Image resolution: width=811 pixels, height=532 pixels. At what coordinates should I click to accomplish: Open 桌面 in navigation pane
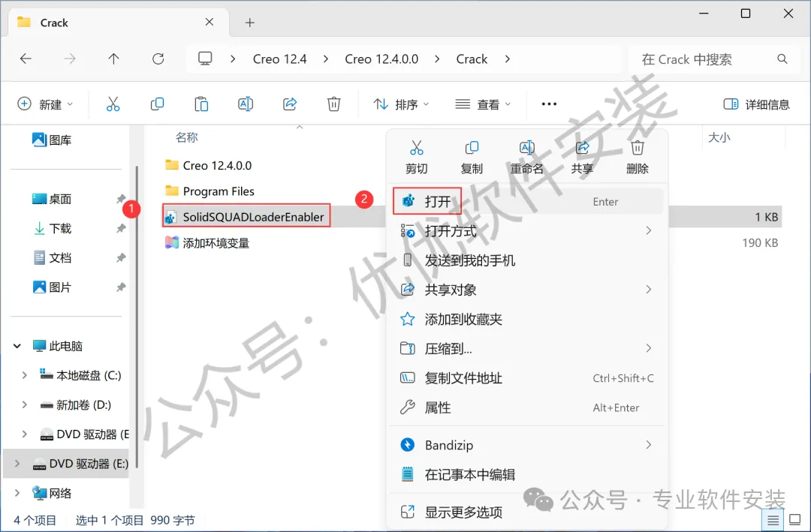tap(53, 199)
